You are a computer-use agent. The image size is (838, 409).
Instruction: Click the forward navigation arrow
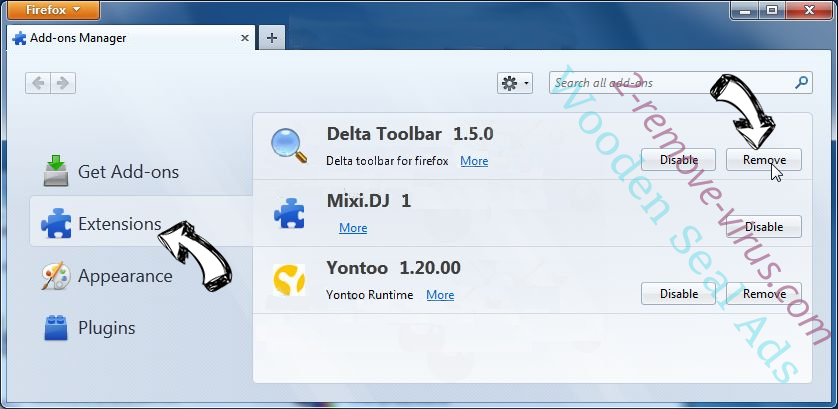tap(63, 83)
